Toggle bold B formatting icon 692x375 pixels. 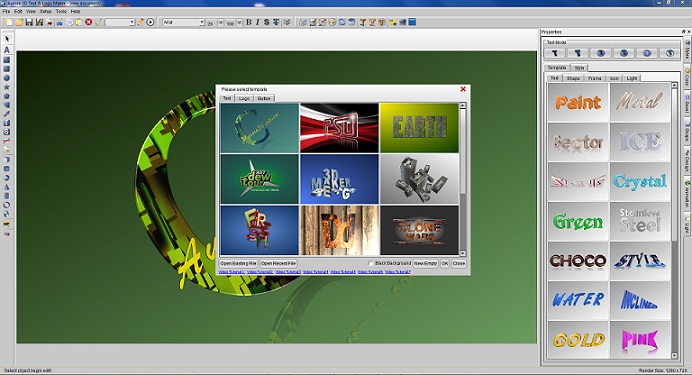pyautogui.click(x=248, y=22)
